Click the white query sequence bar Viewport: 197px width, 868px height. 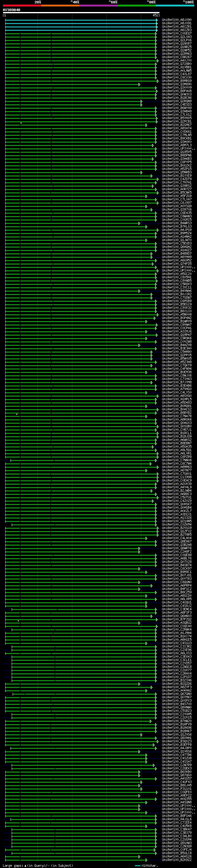click(x=81, y=12)
